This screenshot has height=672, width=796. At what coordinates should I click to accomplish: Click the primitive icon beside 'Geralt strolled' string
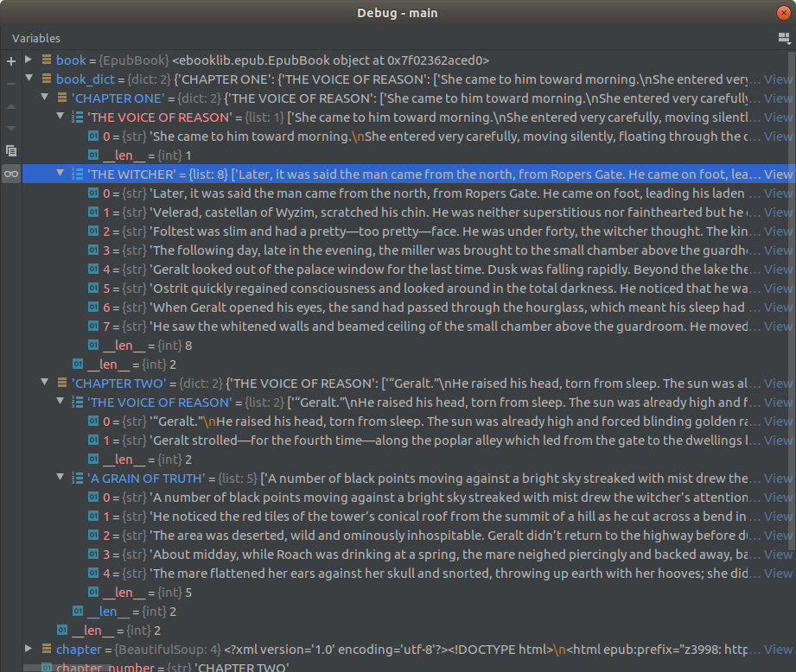[92, 440]
